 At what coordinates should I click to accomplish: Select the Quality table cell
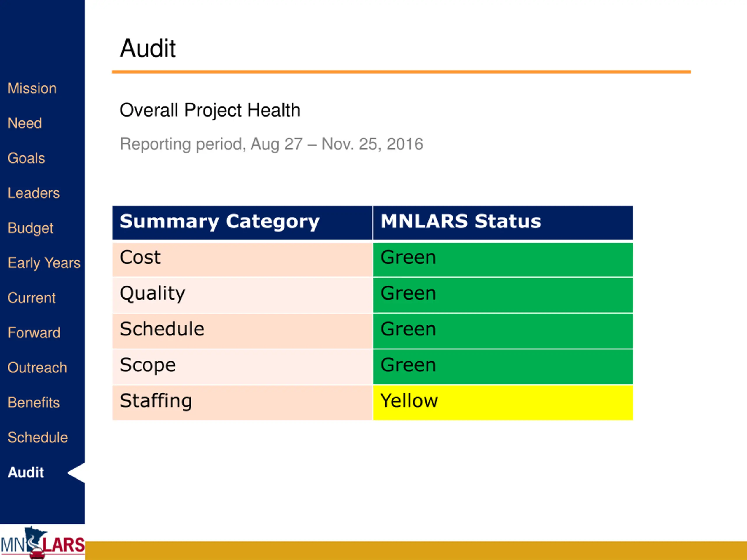coord(242,295)
